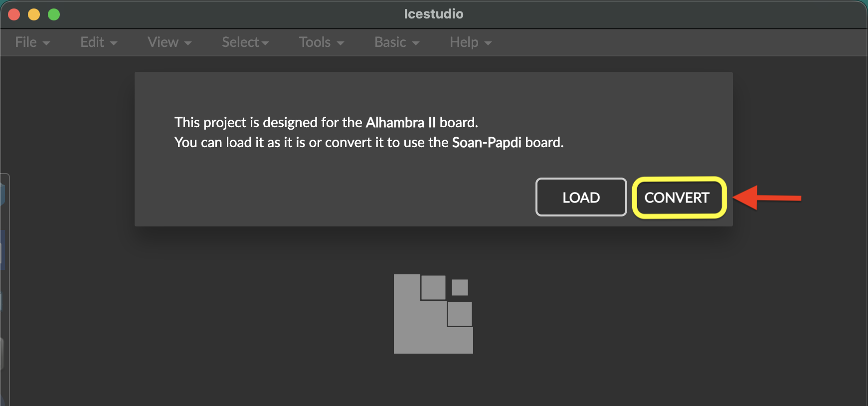Click the red arrow pointing at CONVERT
This screenshot has width=868, height=406.
coord(768,198)
